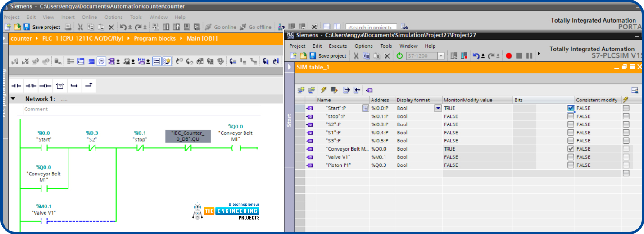Toggle Bits checkbox for Conveyor Belt row
The height and width of the screenshot is (234, 644).
click(571, 149)
